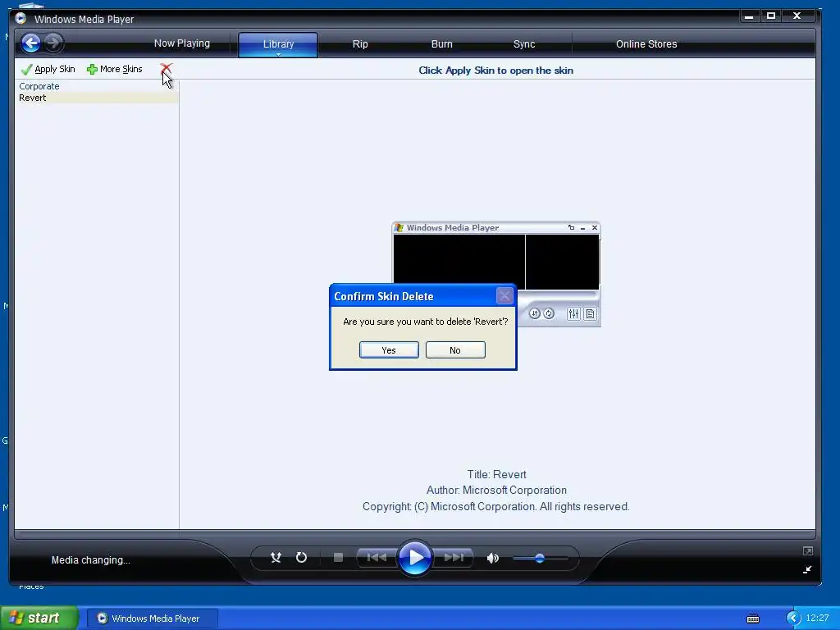This screenshot has height=630, width=840.
Task: Click the Title: Revert text
Action: [x=496, y=474]
